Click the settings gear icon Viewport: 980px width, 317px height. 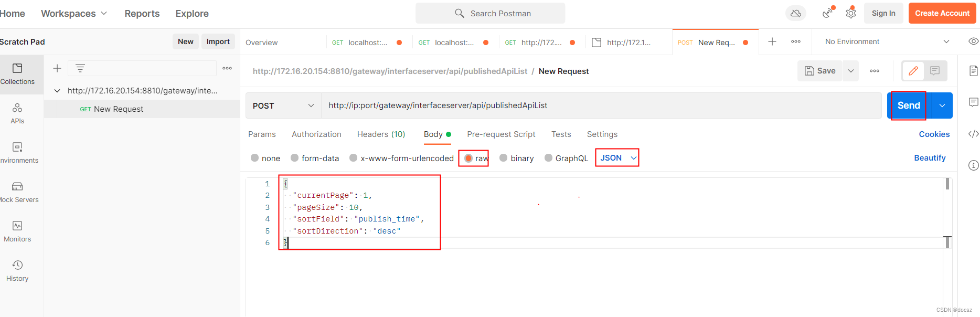tap(851, 13)
